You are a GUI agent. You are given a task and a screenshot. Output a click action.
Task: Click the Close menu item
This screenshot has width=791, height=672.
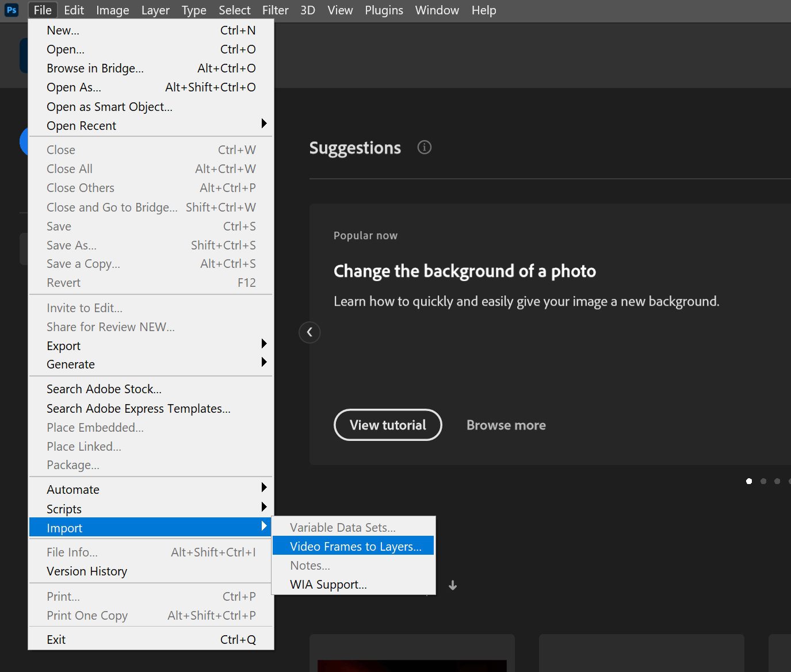(x=151, y=149)
